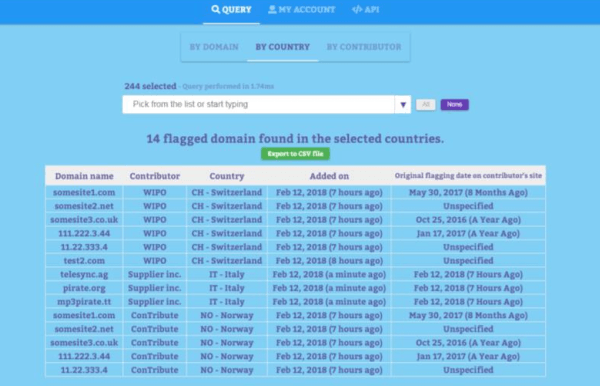Image resolution: width=600 pixels, height=386 pixels.
Task: Click the '14 flagged domain found' heading
Action: [x=295, y=138]
